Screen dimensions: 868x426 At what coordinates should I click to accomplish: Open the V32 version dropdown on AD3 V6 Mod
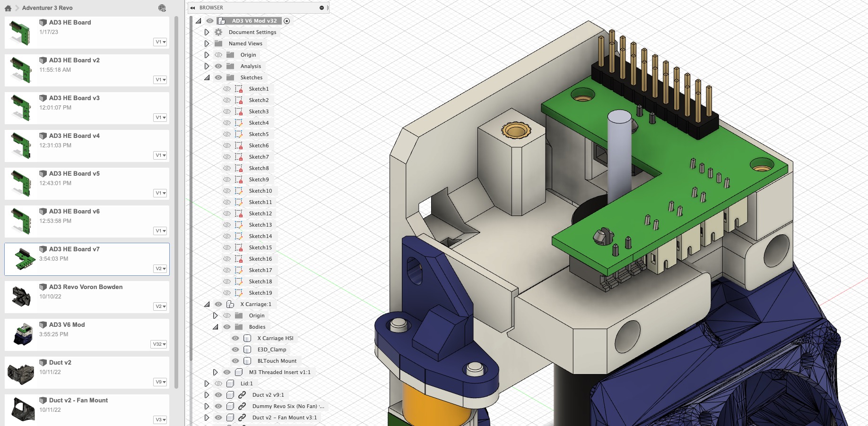[x=159, y=344]
